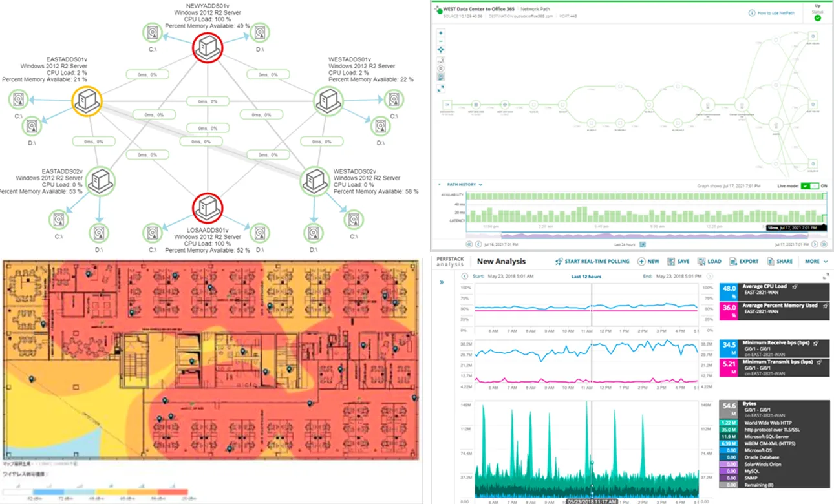Jump to the latest path history
Screen dimensions: 834x504
point(824,244)
